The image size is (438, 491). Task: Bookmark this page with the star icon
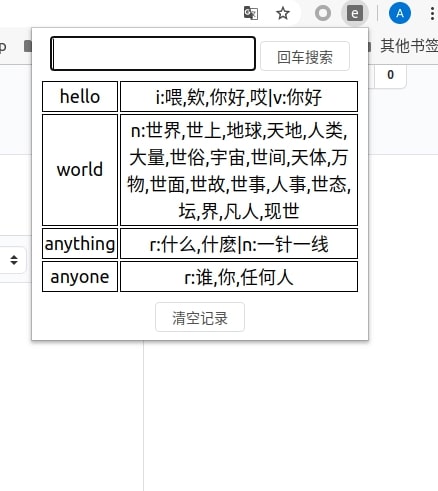point(283,14)
